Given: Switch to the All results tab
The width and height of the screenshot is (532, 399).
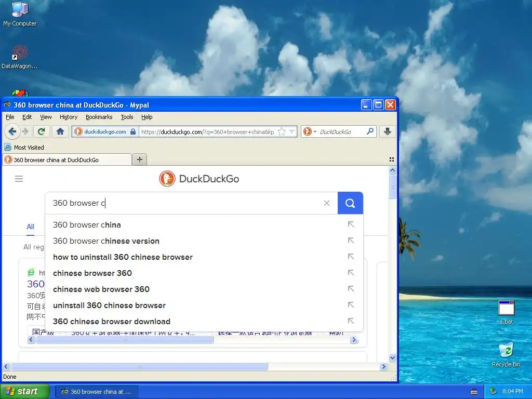Looking at the screenshot, I should 31,227.
